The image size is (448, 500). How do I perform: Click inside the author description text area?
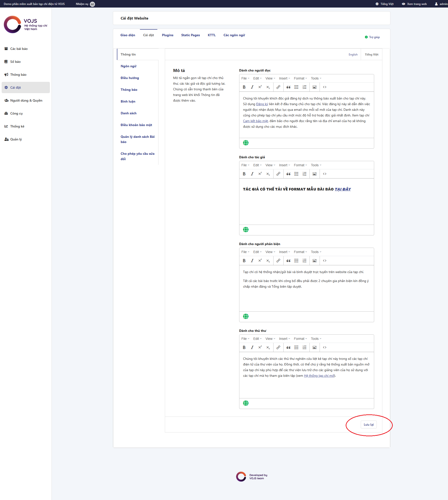[x=306, y=207]
